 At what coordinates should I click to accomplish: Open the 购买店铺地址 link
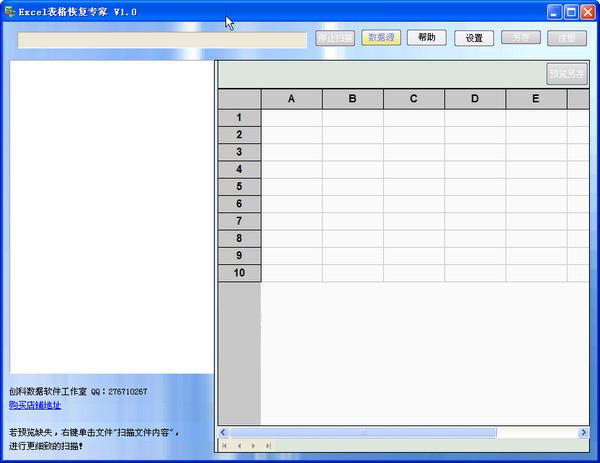click(35, 405)
